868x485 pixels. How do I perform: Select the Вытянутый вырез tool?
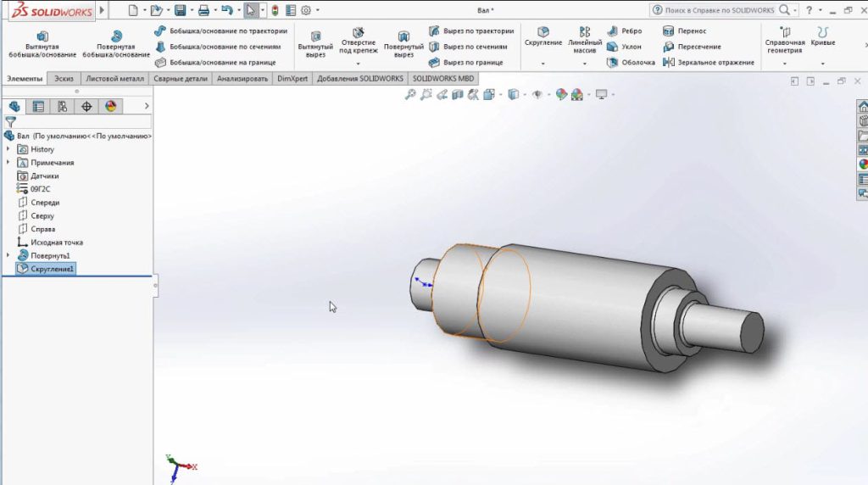[x=315, y=44]
